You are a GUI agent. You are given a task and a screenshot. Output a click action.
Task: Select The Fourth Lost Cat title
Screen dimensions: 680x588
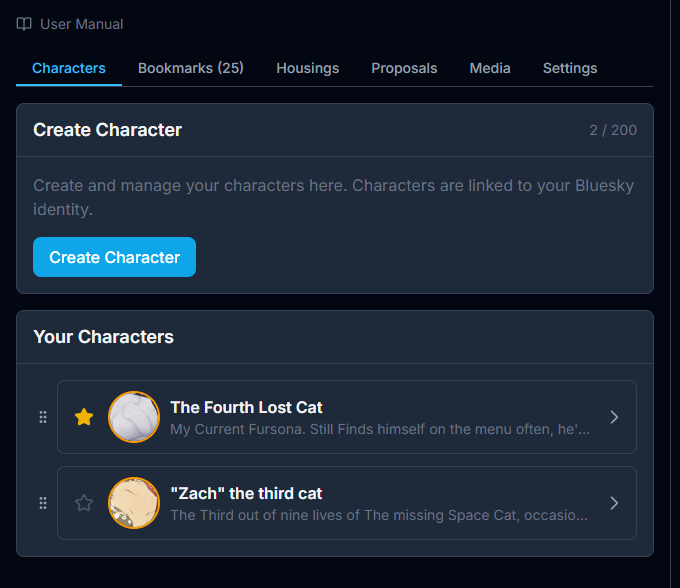click(x=246, y=407)
